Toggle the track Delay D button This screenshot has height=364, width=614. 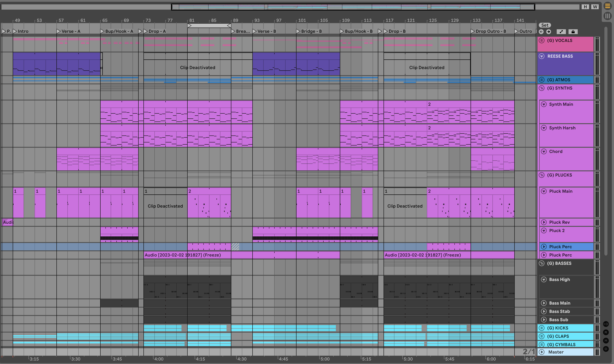point(606,349)
